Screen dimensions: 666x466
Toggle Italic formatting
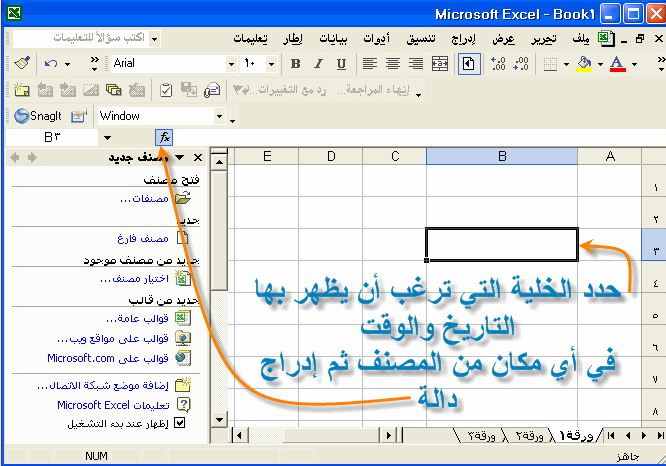[318, 64]
